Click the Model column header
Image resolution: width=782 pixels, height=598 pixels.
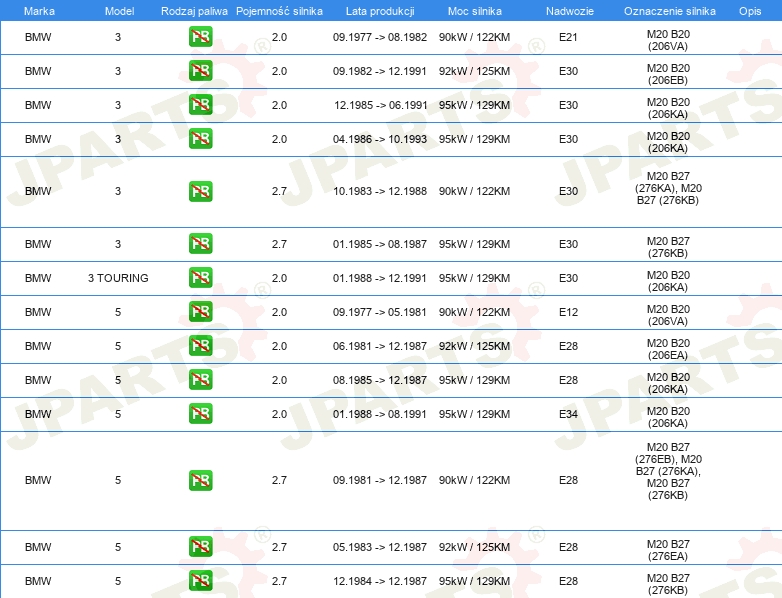119,11
